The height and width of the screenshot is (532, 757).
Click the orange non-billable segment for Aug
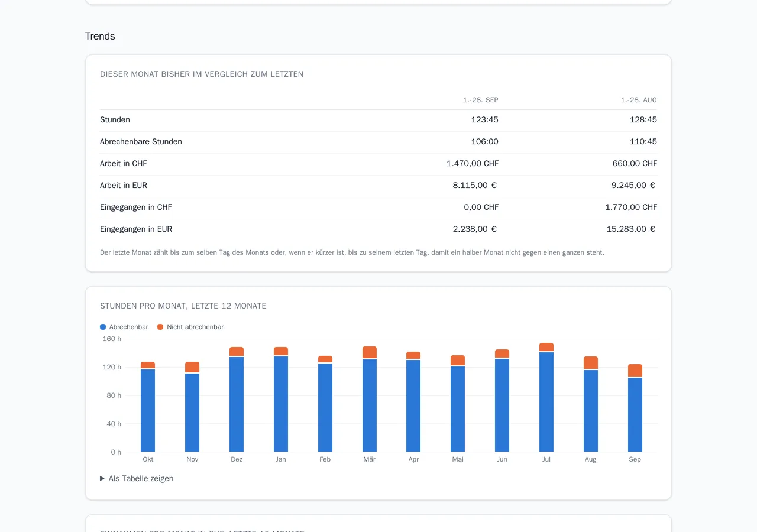591,363
